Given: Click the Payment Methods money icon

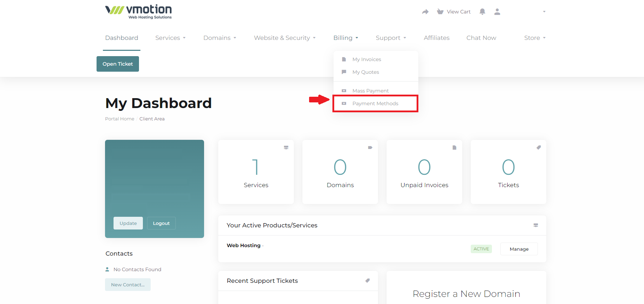Looking at the screenshot, I should pos(344,103).
